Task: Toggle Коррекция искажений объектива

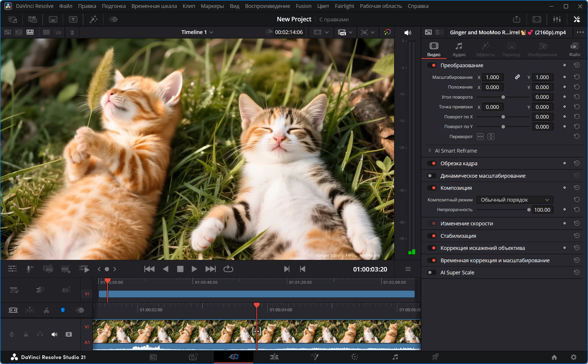Action: [x=432, y=248]
